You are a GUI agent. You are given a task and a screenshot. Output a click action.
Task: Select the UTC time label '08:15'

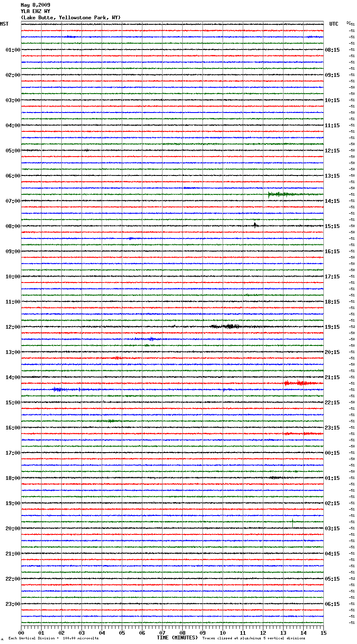pos(332,50)
